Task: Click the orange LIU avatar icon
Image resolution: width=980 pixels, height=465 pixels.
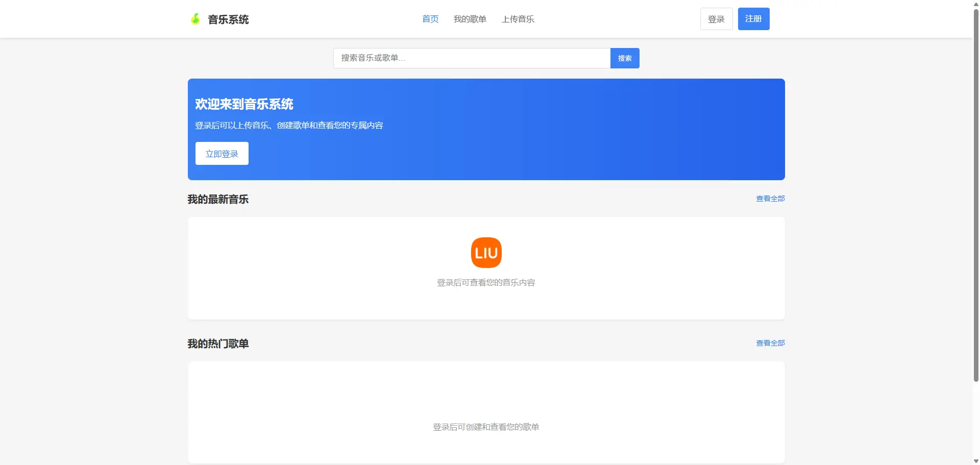Action: pos(485,252)
